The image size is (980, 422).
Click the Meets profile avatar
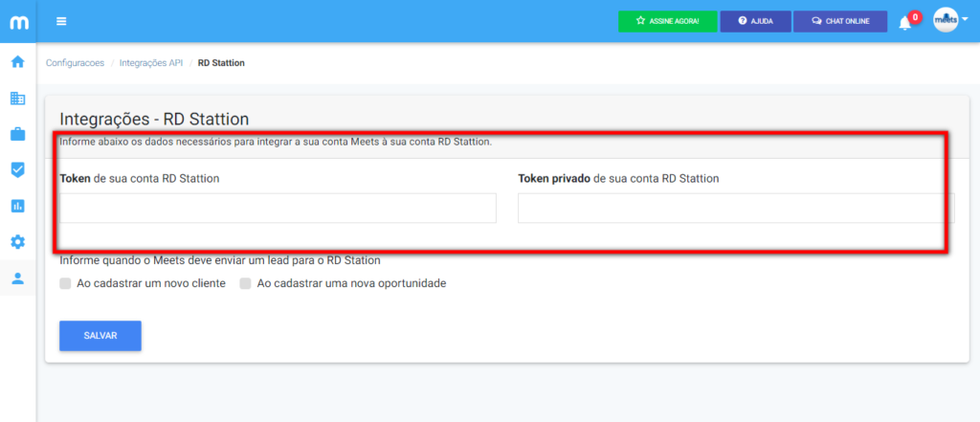click(x=946, y=21)
